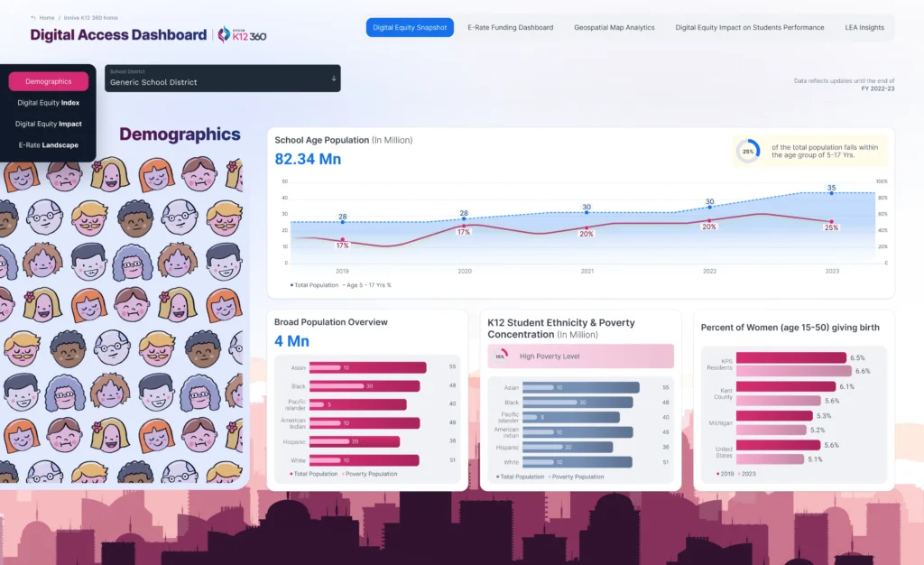The width and height of the screenshot is (924, 565).
Task: Click the 2021 blue data point labeled 30
Action: click(x=587, y=213)
